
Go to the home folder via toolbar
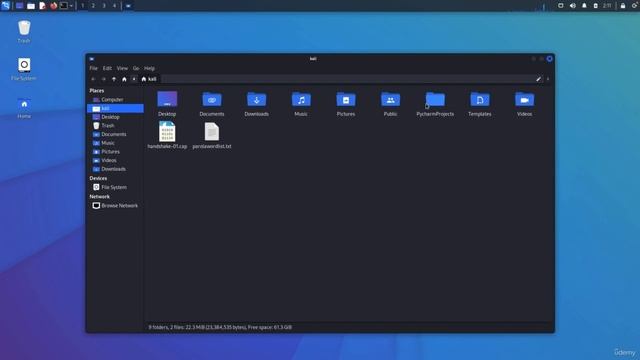tap(124, 79)
